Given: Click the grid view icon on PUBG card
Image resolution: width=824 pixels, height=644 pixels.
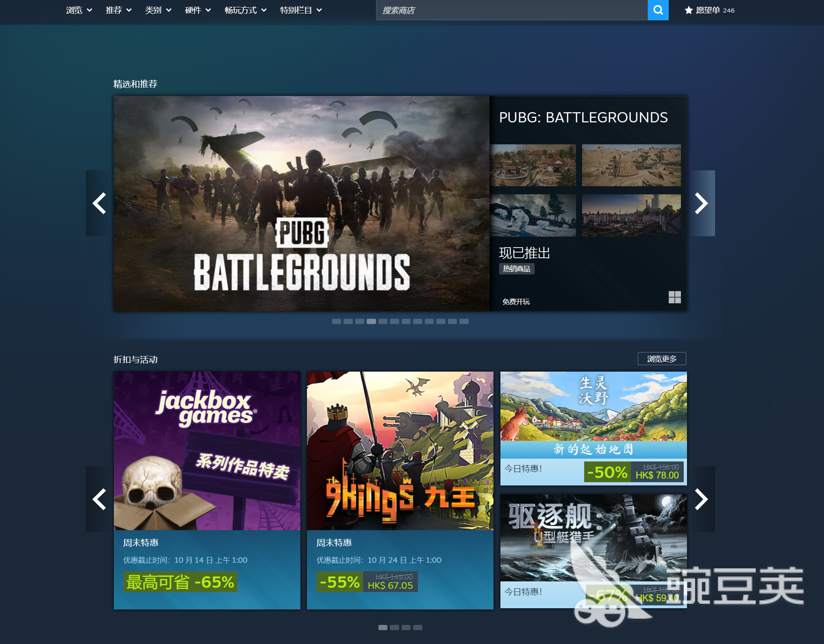Looking at the screenshot, I should [x=675, y=298].
